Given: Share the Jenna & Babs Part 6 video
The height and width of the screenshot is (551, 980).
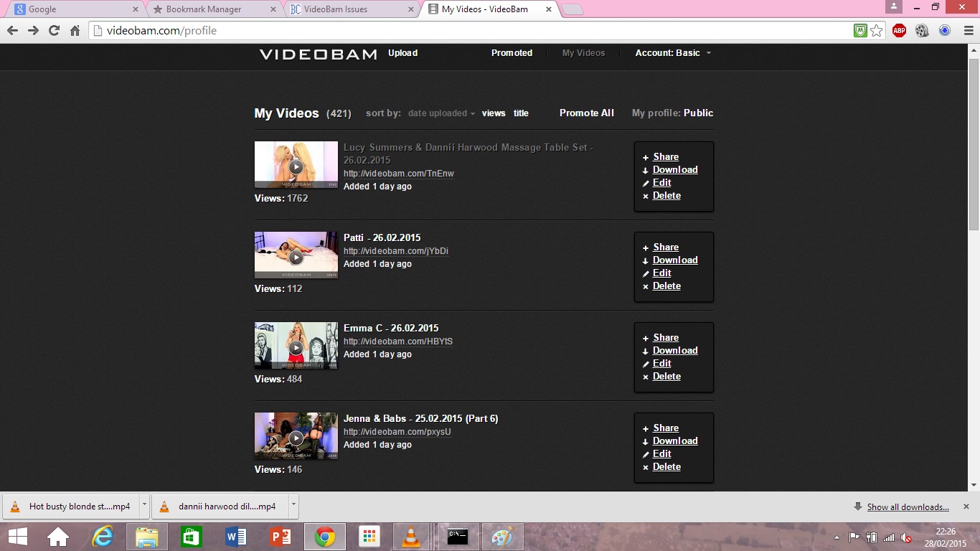Looking at the screenshot, I should [x=666, y=428].
